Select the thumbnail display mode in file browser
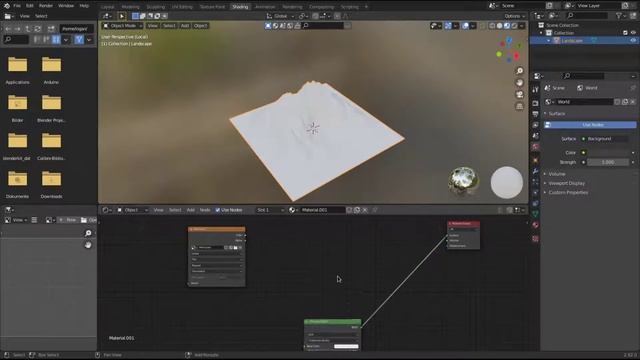This screenshot has height=360, width=640. [56, 40]
